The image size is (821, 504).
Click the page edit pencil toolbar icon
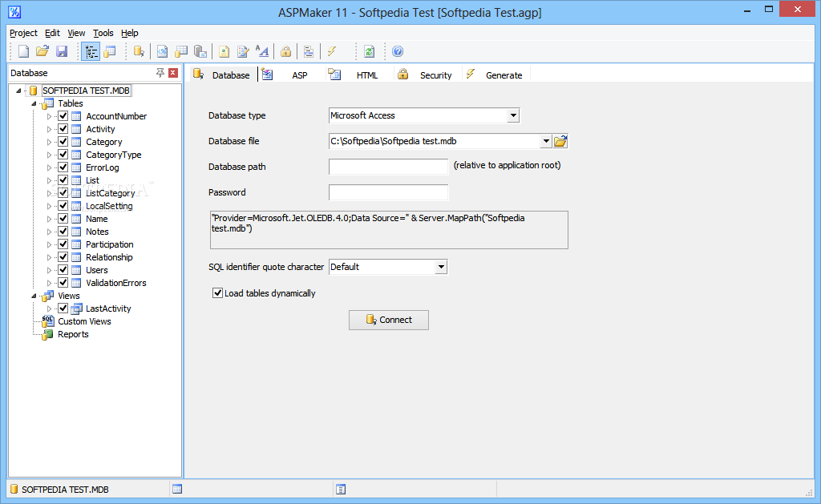(x=243, y=51)
